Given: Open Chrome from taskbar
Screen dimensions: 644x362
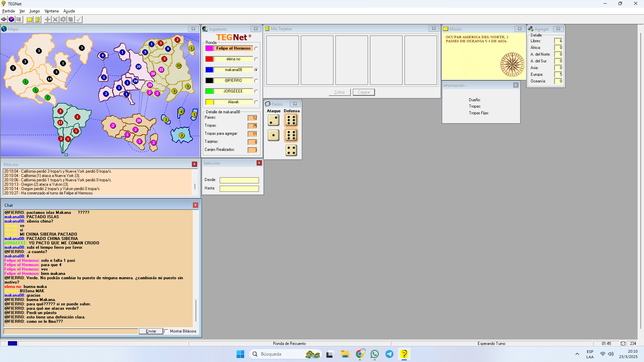Looking at the screenshot, I should (x=360, y=354).
